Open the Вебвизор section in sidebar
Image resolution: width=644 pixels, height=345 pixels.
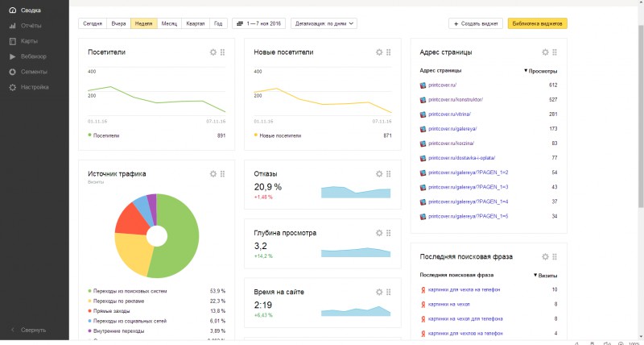pos(28,56)
